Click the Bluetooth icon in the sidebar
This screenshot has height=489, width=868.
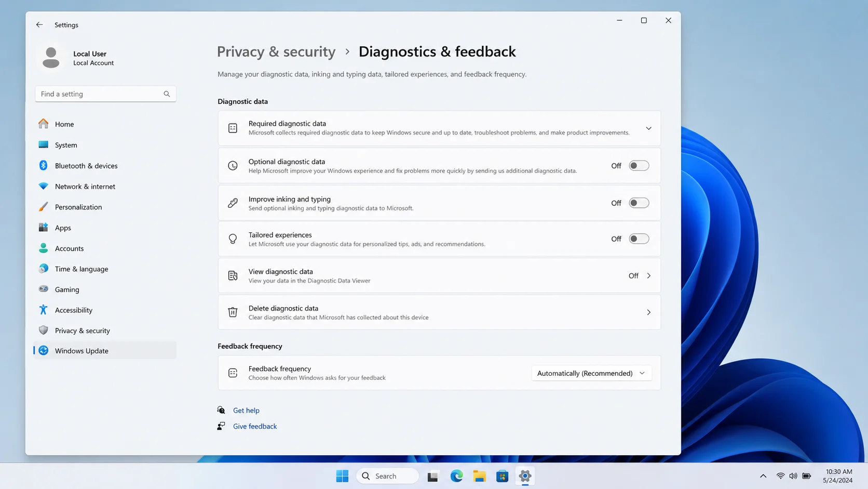coord(44,165)
